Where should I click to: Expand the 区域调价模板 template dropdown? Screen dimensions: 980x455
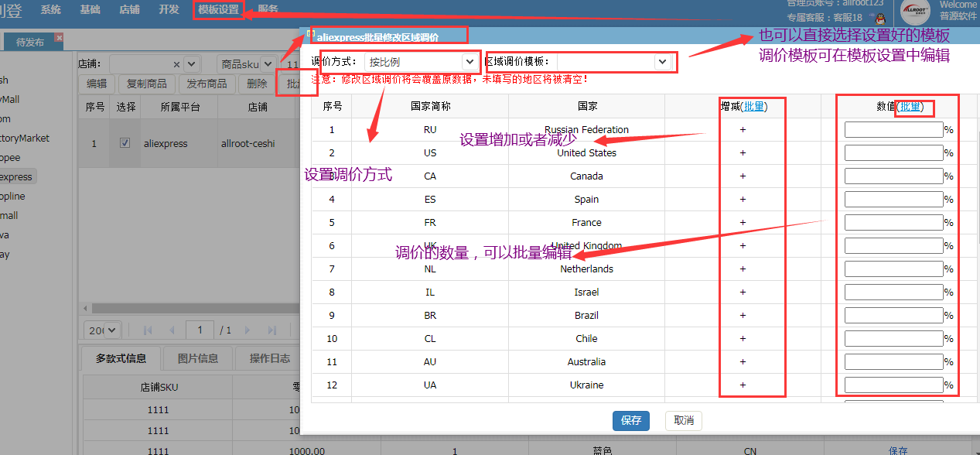662,61
